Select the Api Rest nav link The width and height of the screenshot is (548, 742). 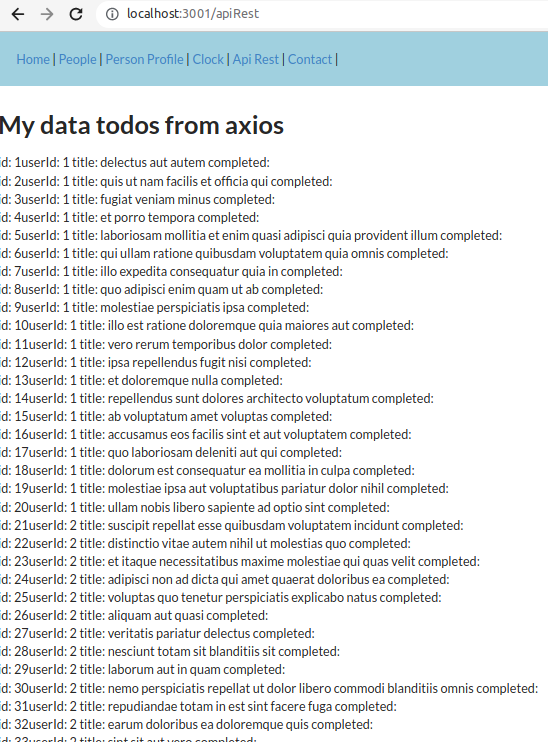256,59
